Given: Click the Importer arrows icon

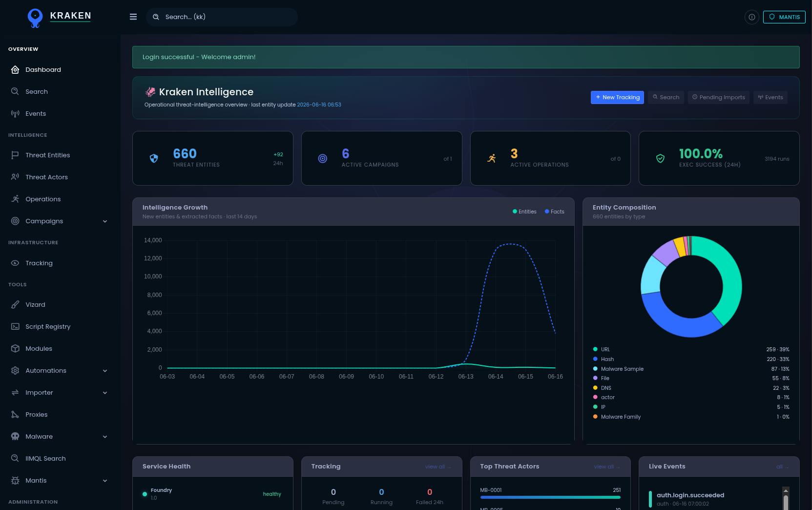Looking at the screenshot, I should click(15, 393).
